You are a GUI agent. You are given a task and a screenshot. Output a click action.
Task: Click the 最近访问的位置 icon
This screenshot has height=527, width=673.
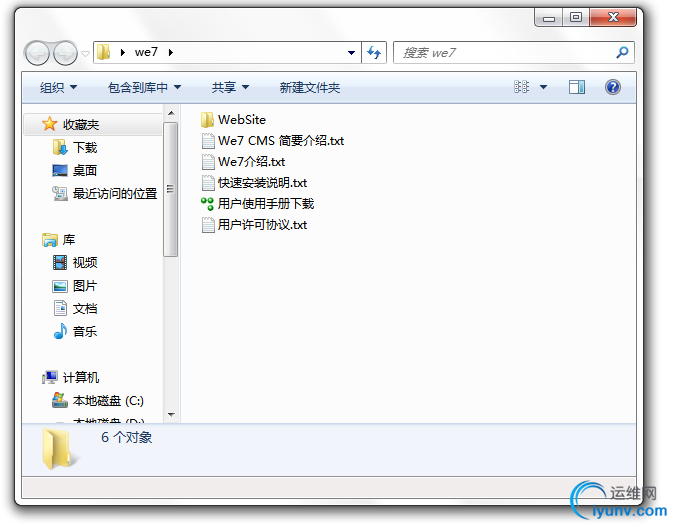tap(60, 194)
